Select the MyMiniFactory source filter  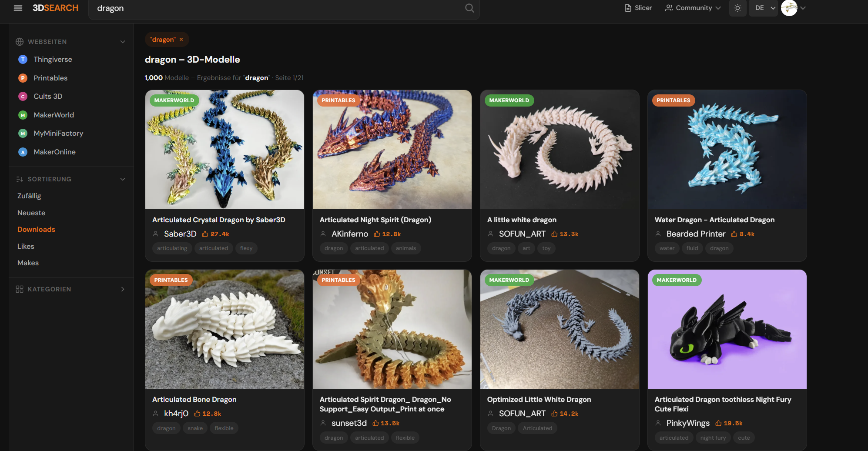[x=58, y=133]
